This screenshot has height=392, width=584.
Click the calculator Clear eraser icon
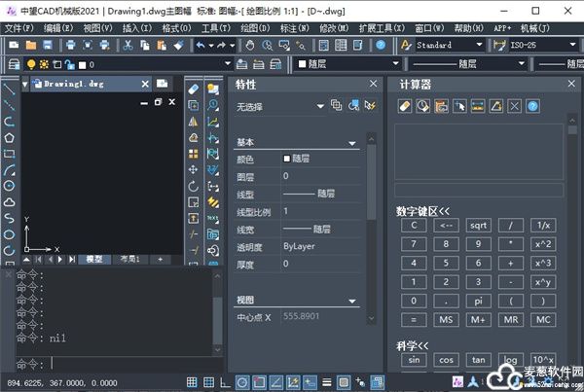[405, 106]
